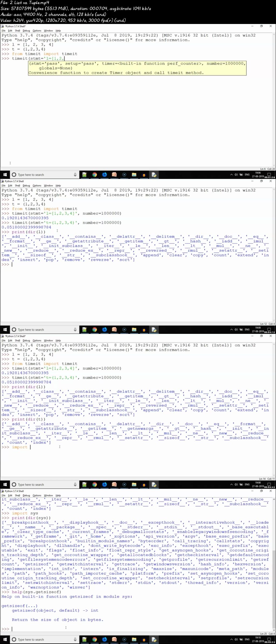Open File Explorer in the 00:04:42 frame taskbar
Image resolution: width=276 pixels, height=644 pixels.
[134, 484]
